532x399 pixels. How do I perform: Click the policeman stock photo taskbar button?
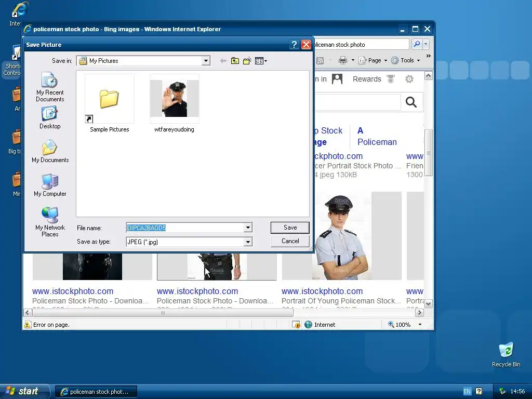(x=96, y=392)
